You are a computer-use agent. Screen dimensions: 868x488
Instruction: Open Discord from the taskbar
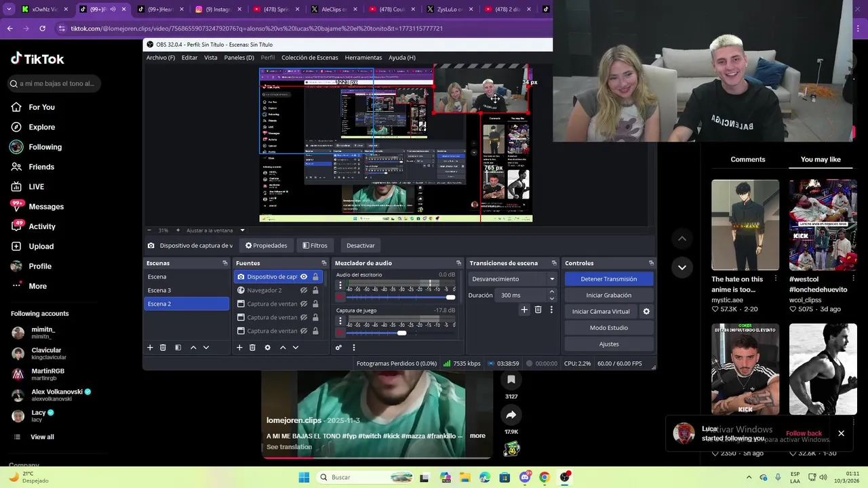point(524,477)
